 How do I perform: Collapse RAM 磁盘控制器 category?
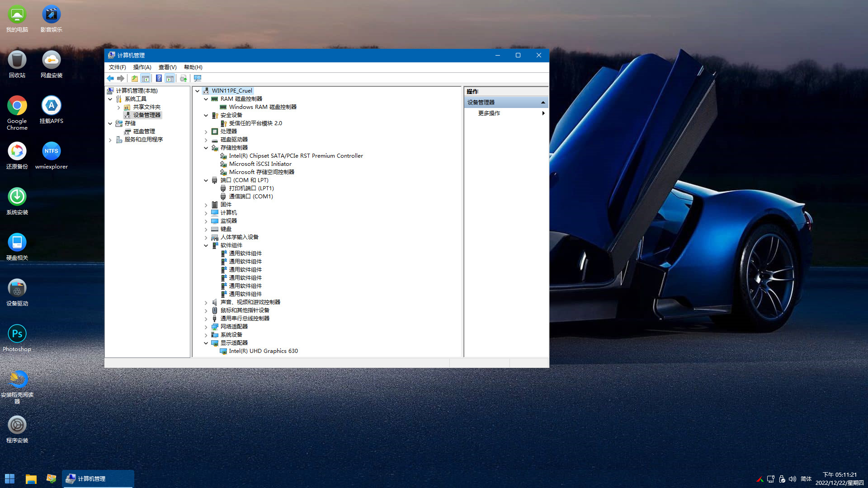pyautogui.click(x=206, y=99)
